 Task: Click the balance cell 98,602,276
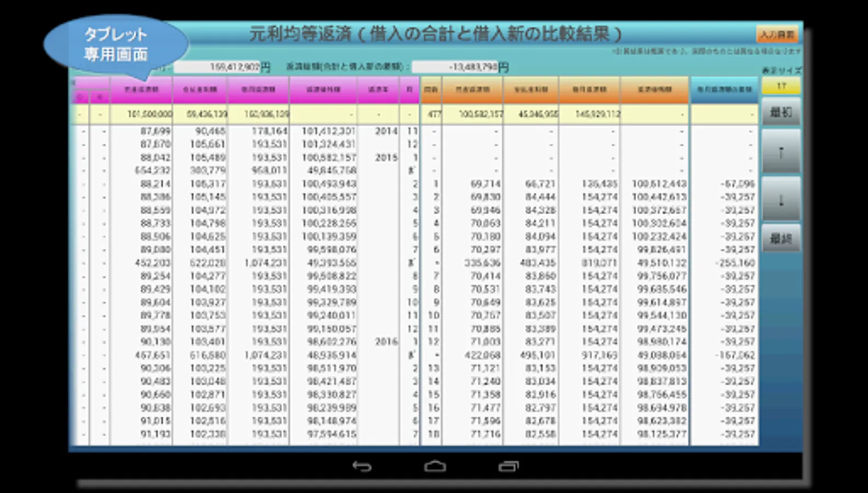[332, 342]
